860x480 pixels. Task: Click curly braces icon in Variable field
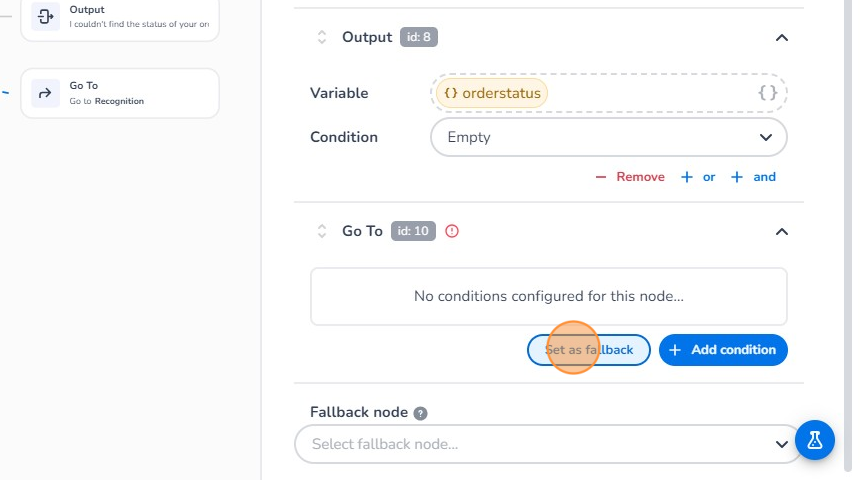(x=767, y=93)
